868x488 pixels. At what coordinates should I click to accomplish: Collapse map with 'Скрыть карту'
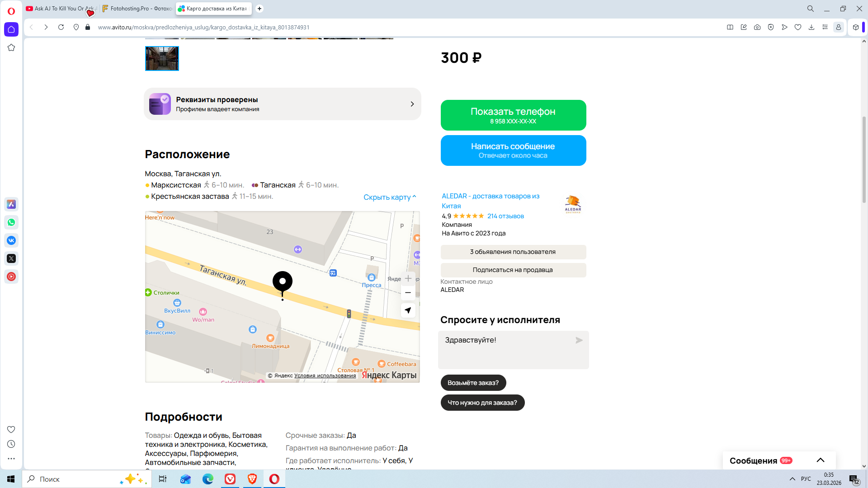pyautogui.click(x=389, y=197)
